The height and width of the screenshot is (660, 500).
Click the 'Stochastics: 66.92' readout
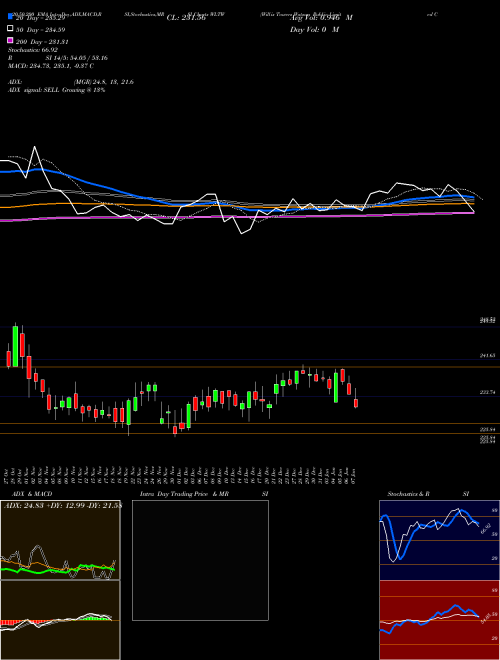[x=33, y=50]
